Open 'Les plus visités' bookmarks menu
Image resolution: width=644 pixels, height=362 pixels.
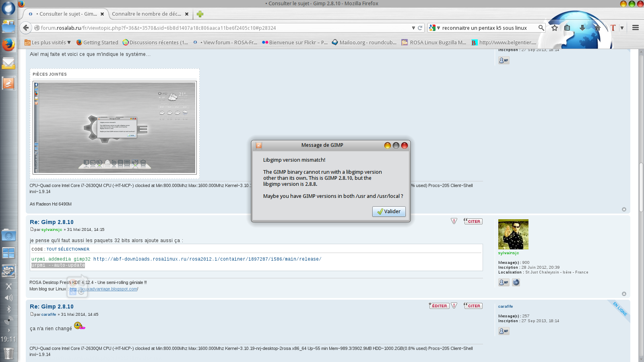(x=47, y=42)
